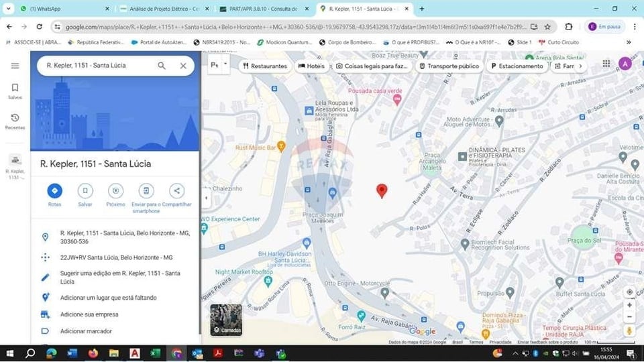Open the Em pausa profile button

(604, 27)
